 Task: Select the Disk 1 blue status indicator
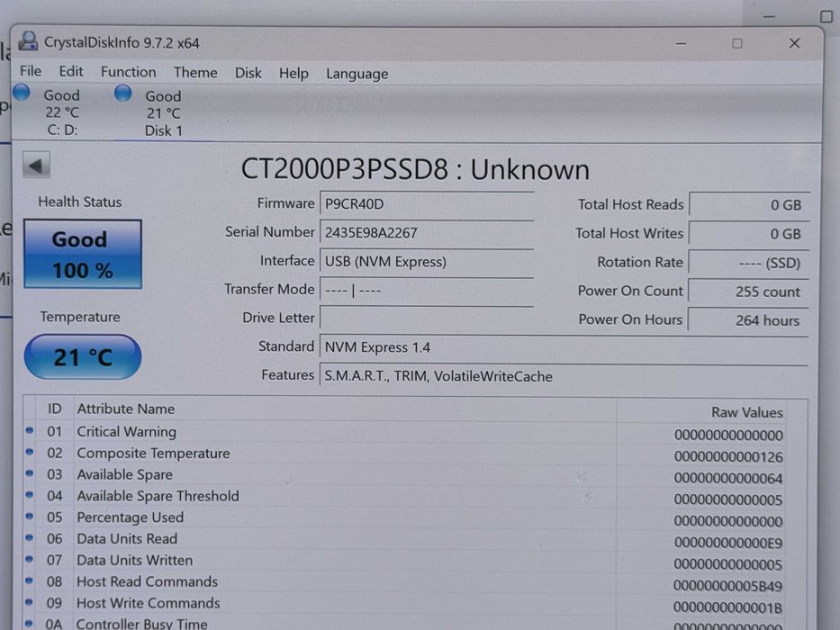122,94
